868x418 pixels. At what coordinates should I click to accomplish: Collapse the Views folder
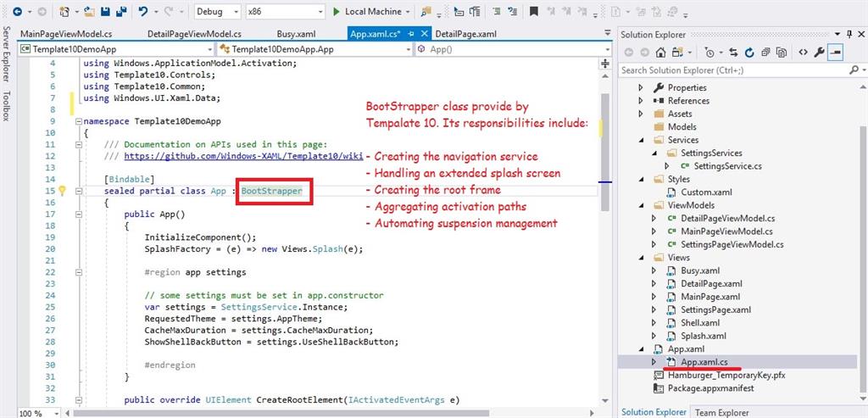click(641, 258)
